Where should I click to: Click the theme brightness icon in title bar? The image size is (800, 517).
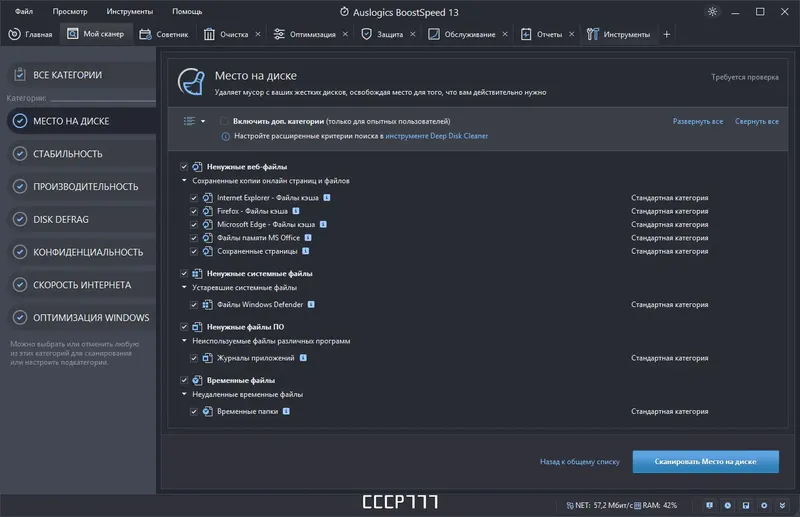(x=712, y=11)
